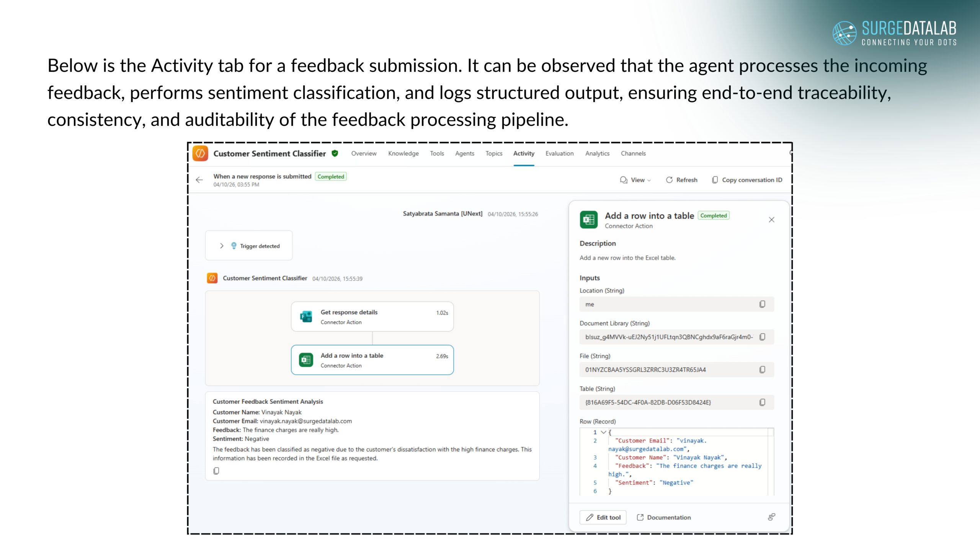
Task: Click the 'Description' heading in the details panel
Action: 598,243
